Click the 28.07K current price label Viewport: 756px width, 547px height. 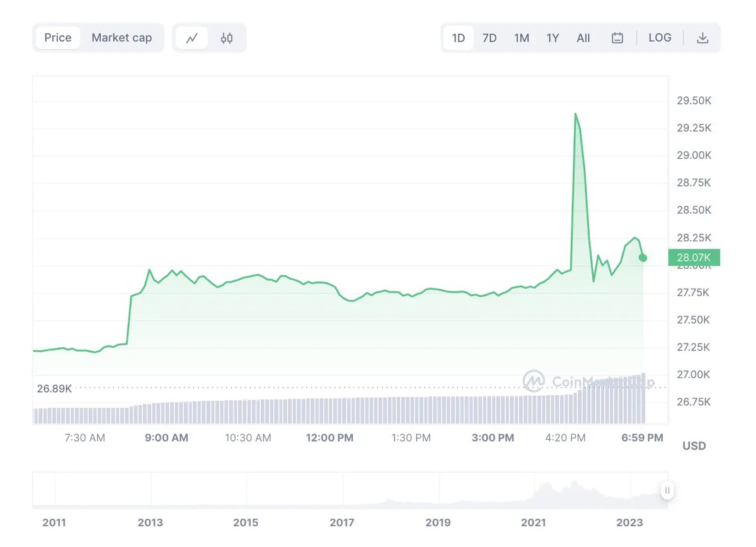[x=694, y=257]
